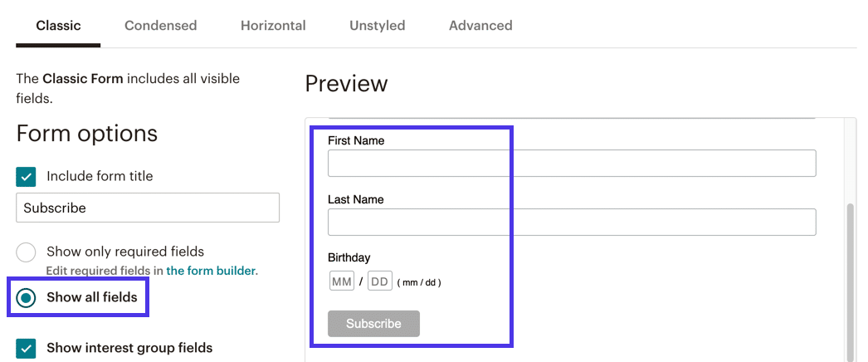Select Show all fields radio button
This screenshot has width=868, height=362.
tap(27, 297)
